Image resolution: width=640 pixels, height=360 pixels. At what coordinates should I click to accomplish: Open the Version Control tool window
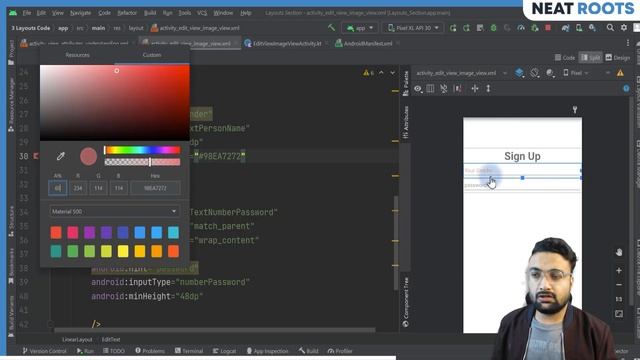pos(44,351)
